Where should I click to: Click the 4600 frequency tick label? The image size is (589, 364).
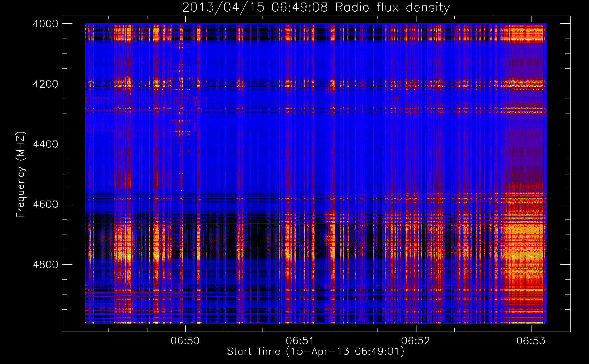point(46,204)
